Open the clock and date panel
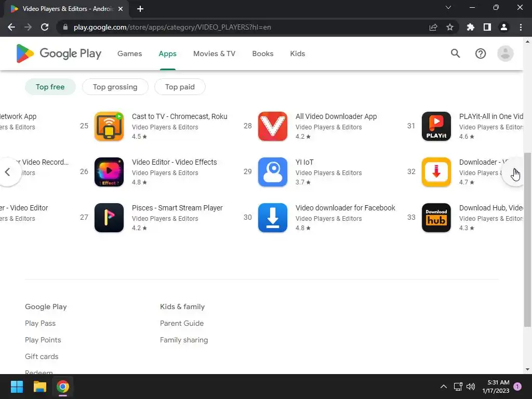532x399 pixels. tap(496, 387)
